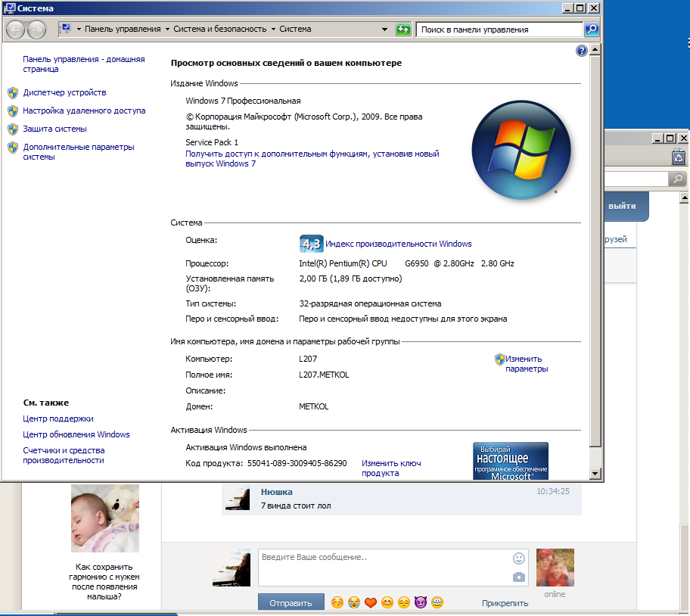Expand the dropdown arrow before Система и безопасность
The height and width of the screenshot is (616, 690).
(x=167, y=29)
